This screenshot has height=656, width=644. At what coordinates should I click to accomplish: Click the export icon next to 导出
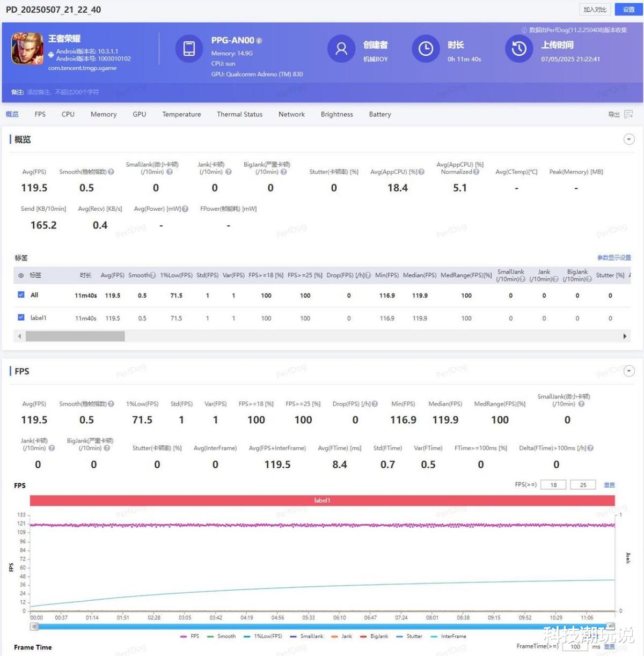tap(628, 114)
